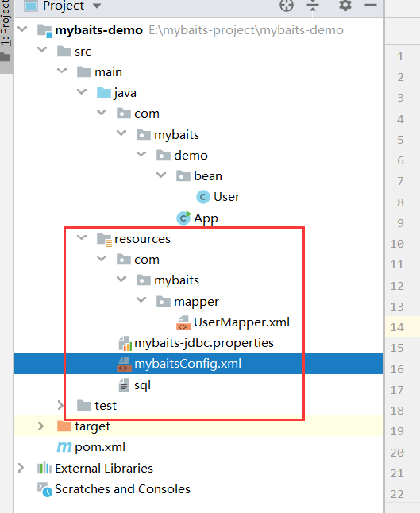Click gutter line number 22
Image resolution: width=420 pixels, height=513 pixels.
(x=397, y=494)
